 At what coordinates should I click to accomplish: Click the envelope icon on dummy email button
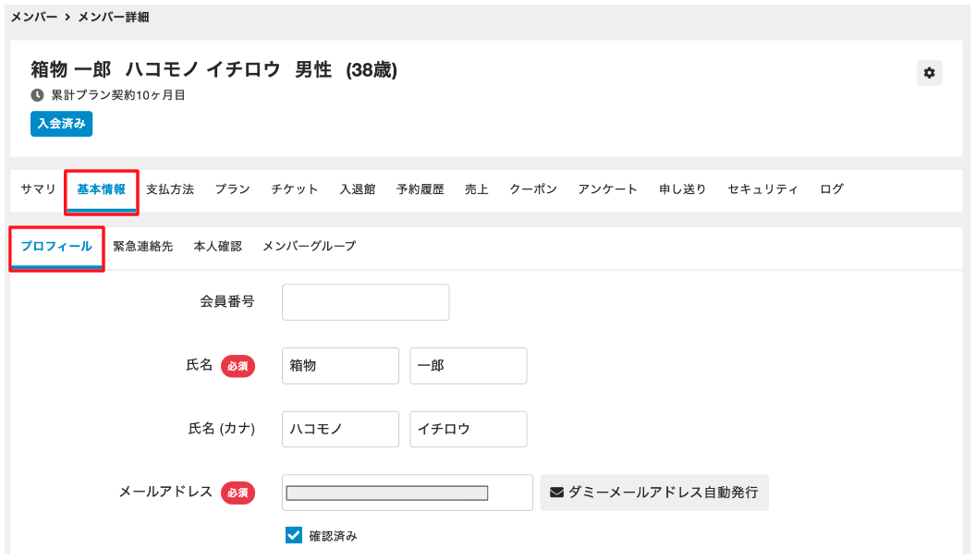point(556,493)
